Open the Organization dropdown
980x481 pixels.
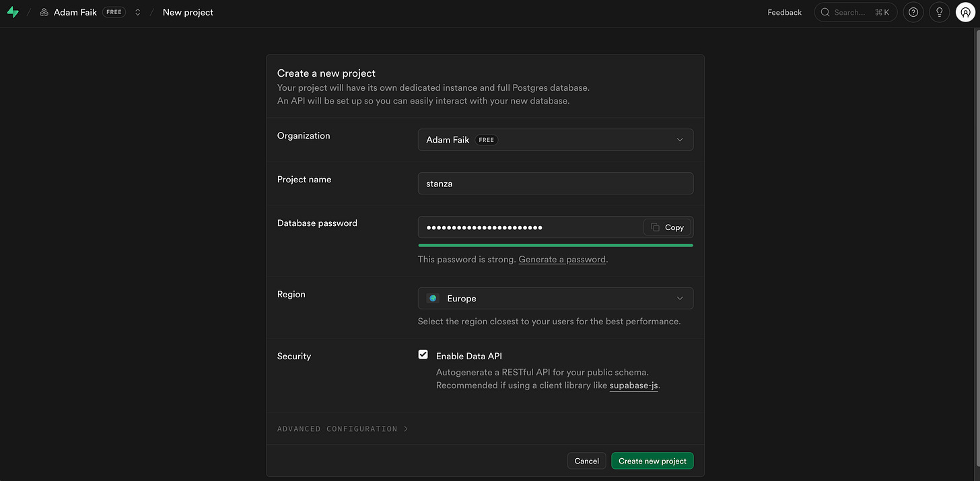tap(555, 139)
